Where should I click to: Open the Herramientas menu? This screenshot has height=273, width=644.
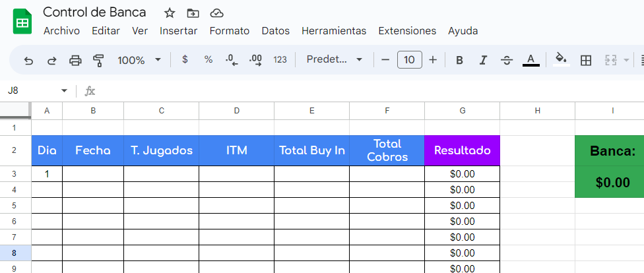(x=334, y=31)
